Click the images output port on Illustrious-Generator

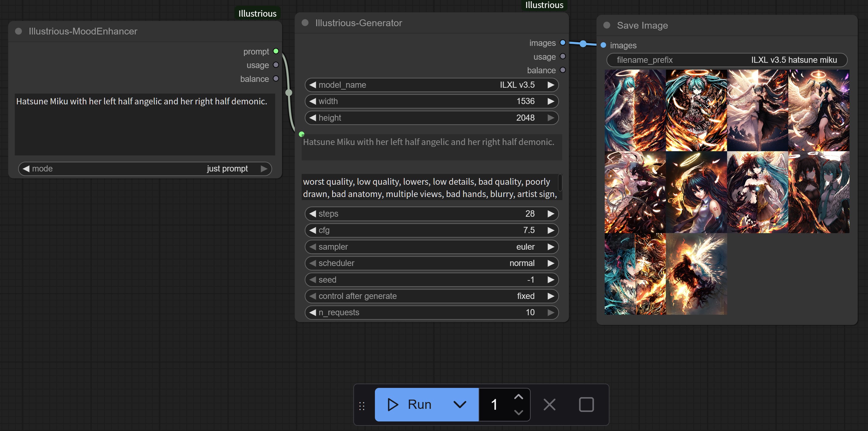pos(563,43)
